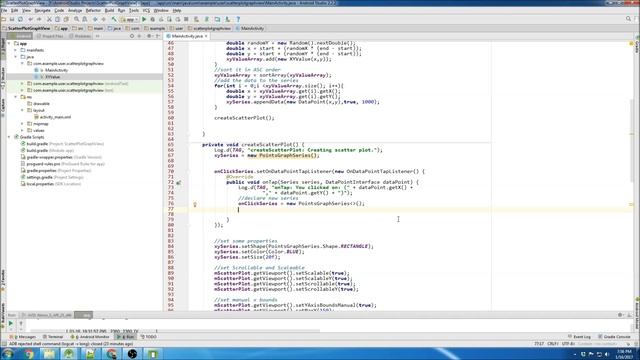Click the UTF-8 encoding status entry
The height and width of the screenshot is (360, 640).
pos(569,344)
